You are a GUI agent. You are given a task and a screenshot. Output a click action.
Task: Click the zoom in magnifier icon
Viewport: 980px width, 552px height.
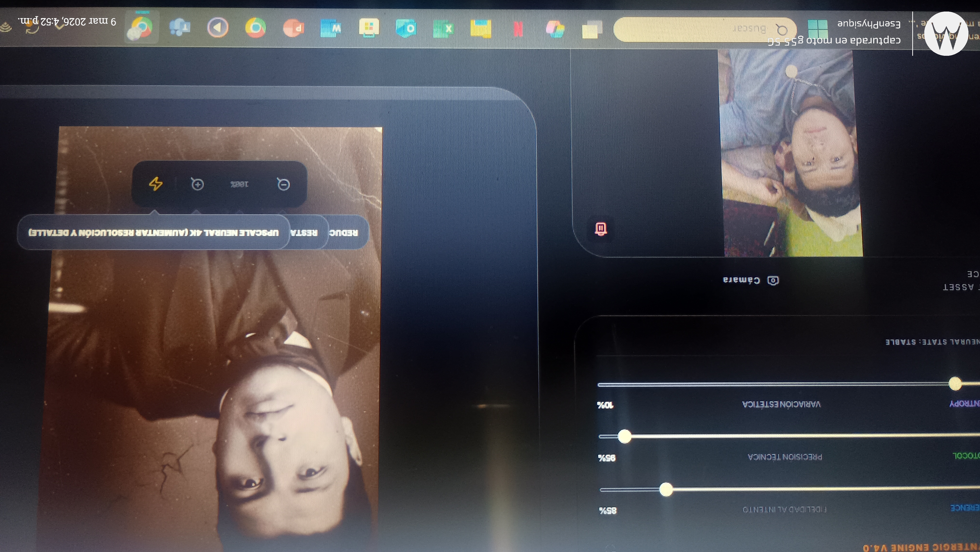(x=197, y=184)
